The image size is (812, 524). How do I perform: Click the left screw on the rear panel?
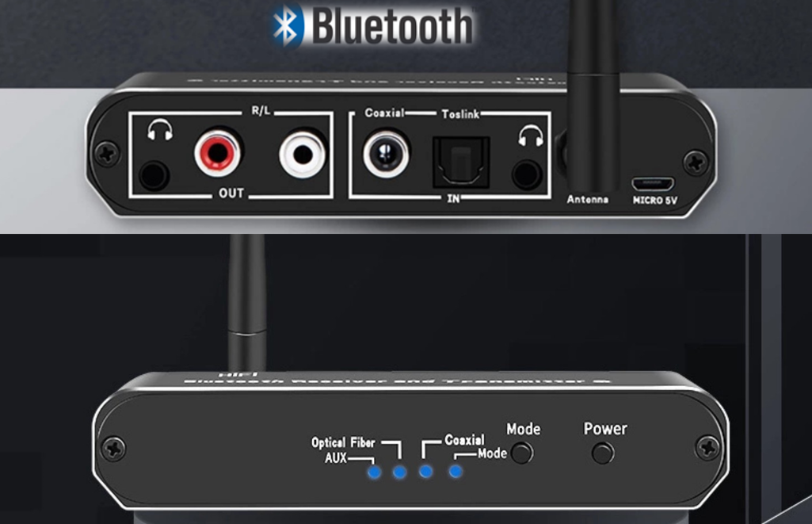pos(109,154)
